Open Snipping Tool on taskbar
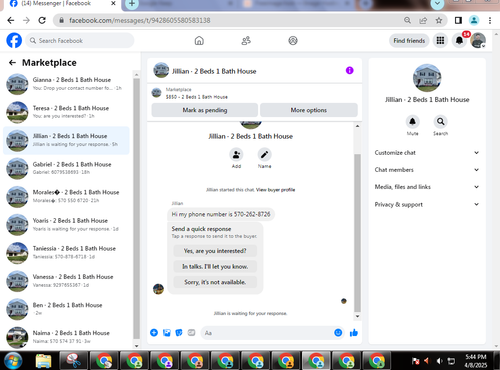This screenshot has width=500, height=370. 73,361
